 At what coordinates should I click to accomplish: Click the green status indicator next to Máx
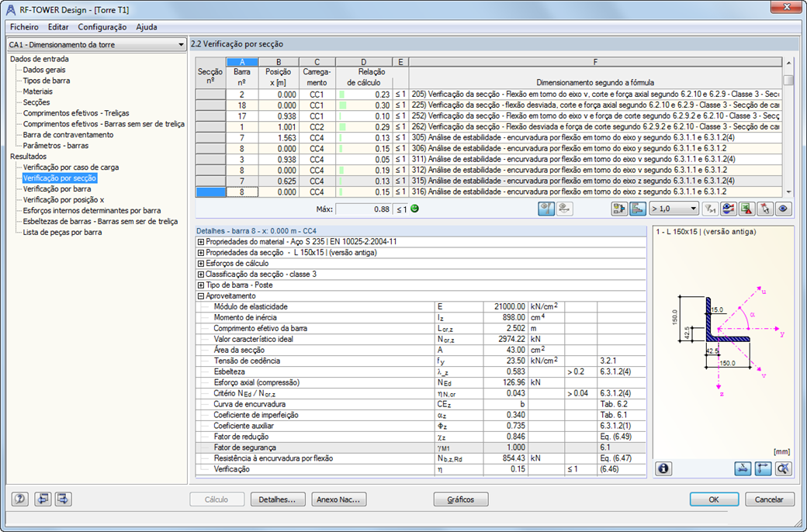pyautogui.click(x=415, y=209)
